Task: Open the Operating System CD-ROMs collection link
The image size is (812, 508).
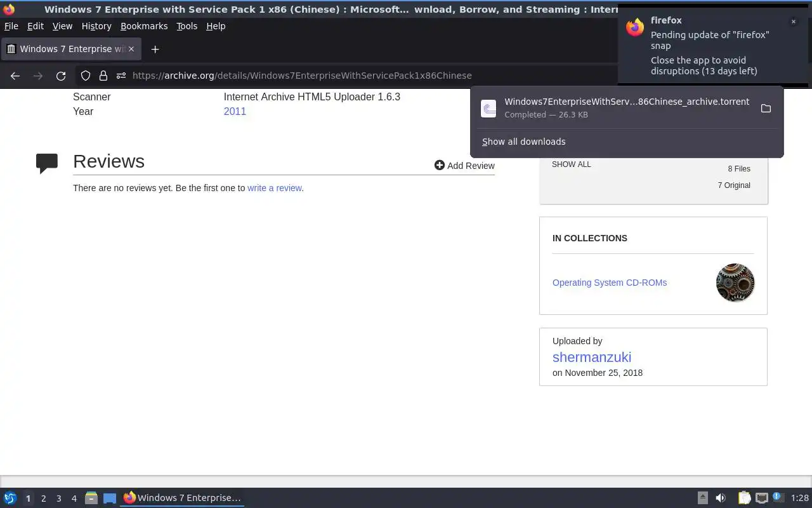Action: [x=610, y=283]
